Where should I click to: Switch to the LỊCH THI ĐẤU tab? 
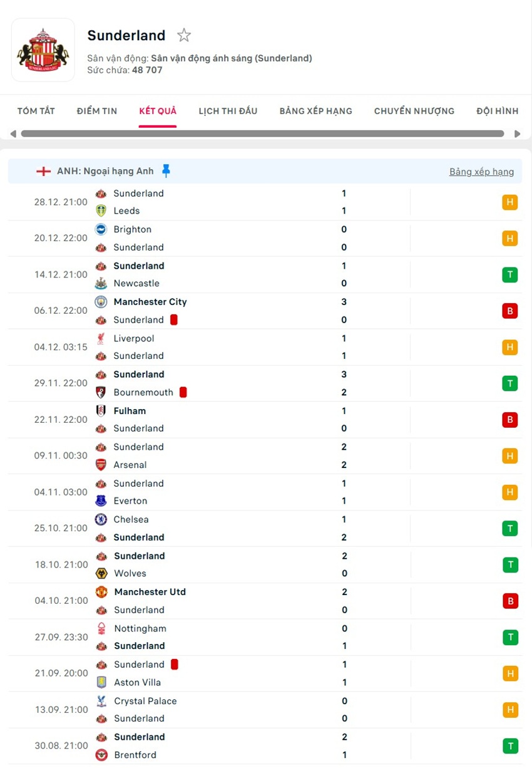(227, 111)
